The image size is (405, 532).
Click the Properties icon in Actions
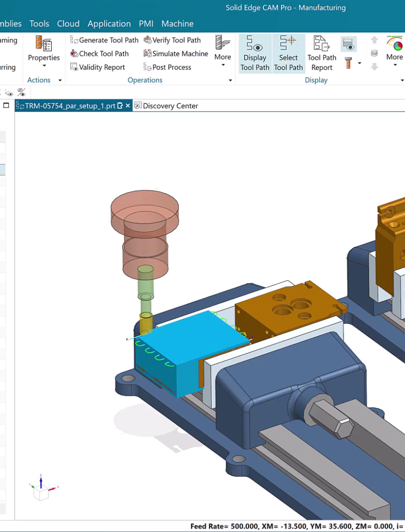pyautogui.click(x=44, y=44)
